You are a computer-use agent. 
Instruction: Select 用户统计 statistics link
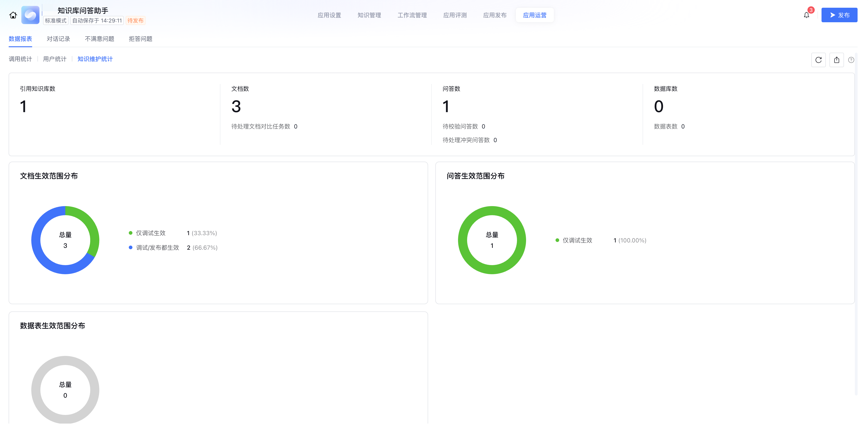pyautogui.click(x=55, y=59)
